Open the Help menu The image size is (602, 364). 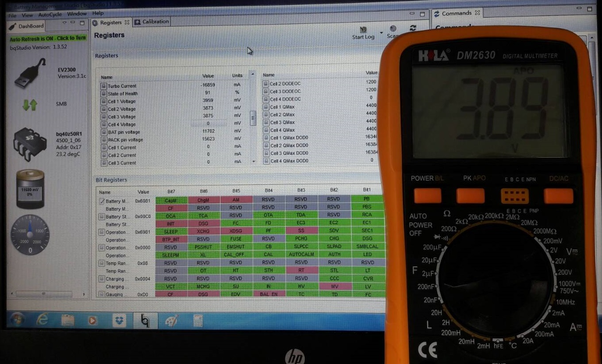98,13
